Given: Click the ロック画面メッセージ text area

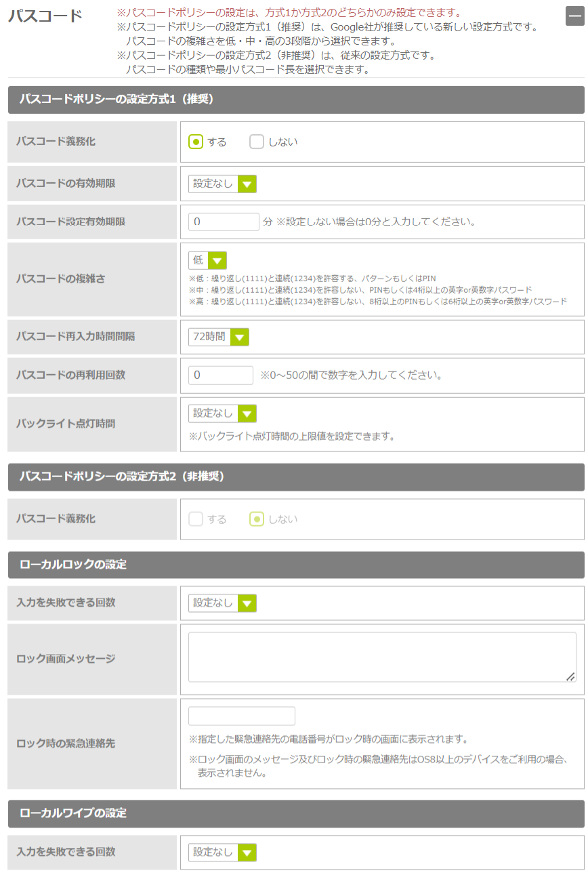Looking at the screenshot, I should click(x=381, y=657).
